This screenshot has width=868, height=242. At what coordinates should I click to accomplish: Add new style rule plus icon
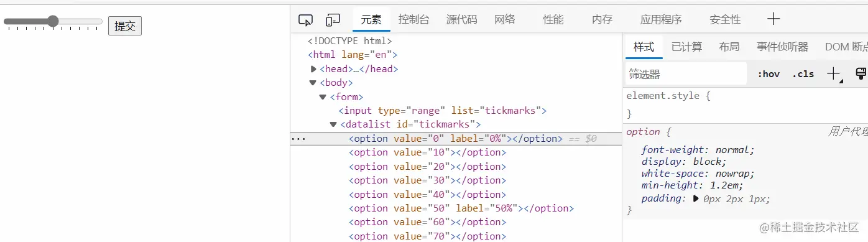[x=834, y=74]
